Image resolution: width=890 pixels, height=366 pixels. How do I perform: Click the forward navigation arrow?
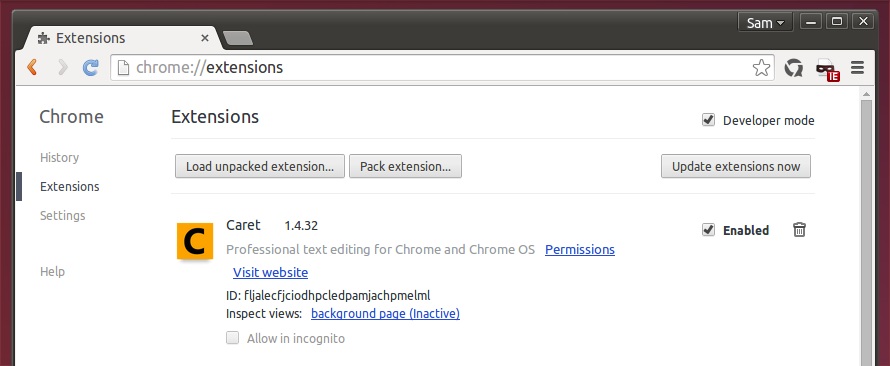pos(62,68)
